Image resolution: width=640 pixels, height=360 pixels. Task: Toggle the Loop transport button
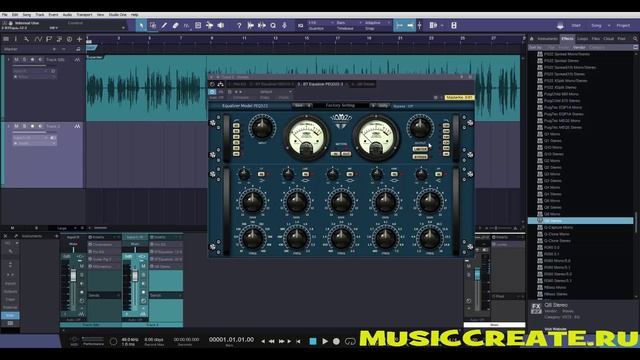[350, 341]
